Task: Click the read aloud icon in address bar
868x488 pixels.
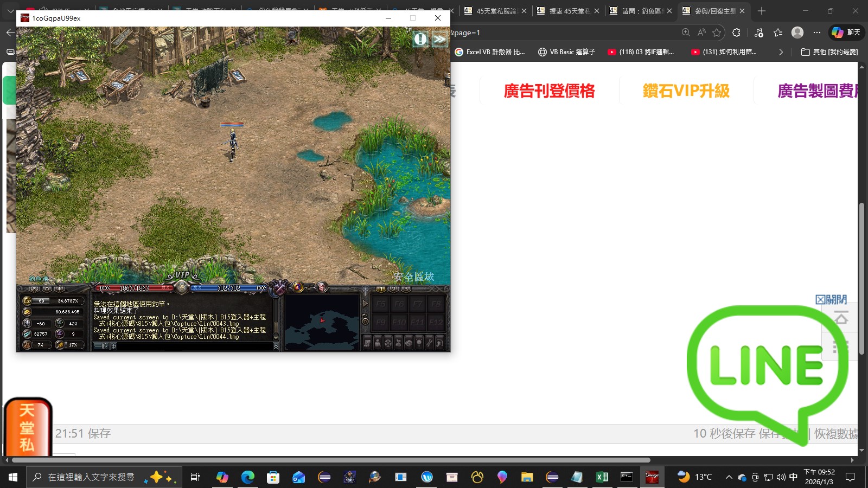Action: pyautogui.click(x=701, y=33)
